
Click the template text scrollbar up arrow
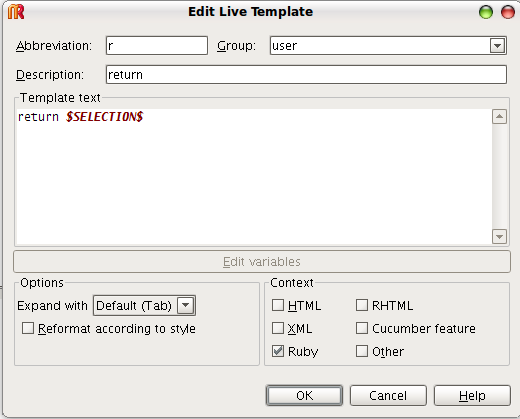pos(499,116)
